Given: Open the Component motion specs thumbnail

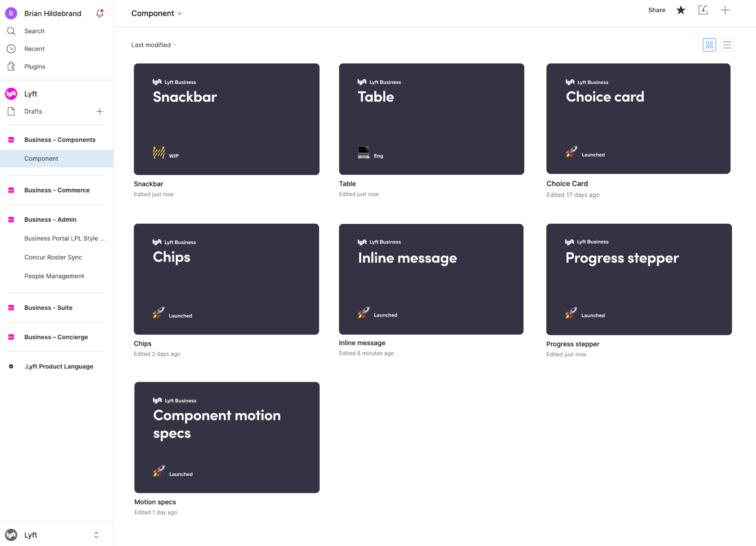Looking at the screenshot, I should pyautogui.click(x=227, y=437).
